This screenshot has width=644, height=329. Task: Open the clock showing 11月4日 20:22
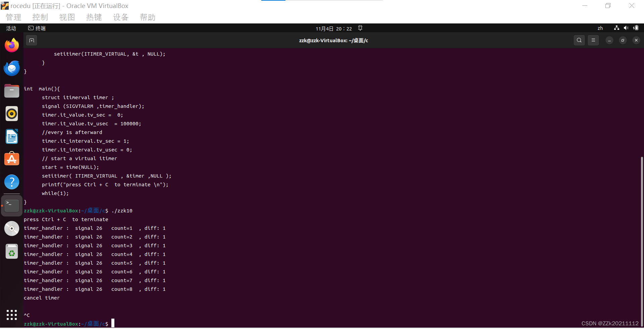(334, 28)
